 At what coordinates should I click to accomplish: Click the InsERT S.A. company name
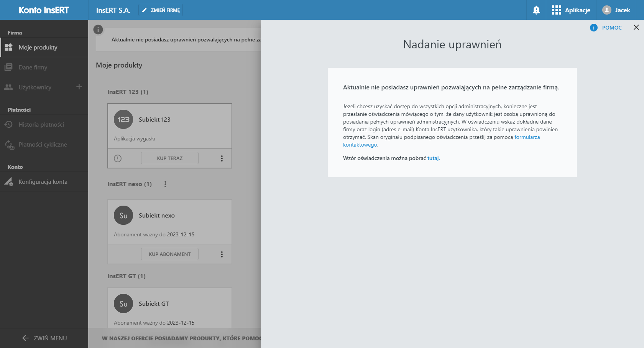coord(113,10)
